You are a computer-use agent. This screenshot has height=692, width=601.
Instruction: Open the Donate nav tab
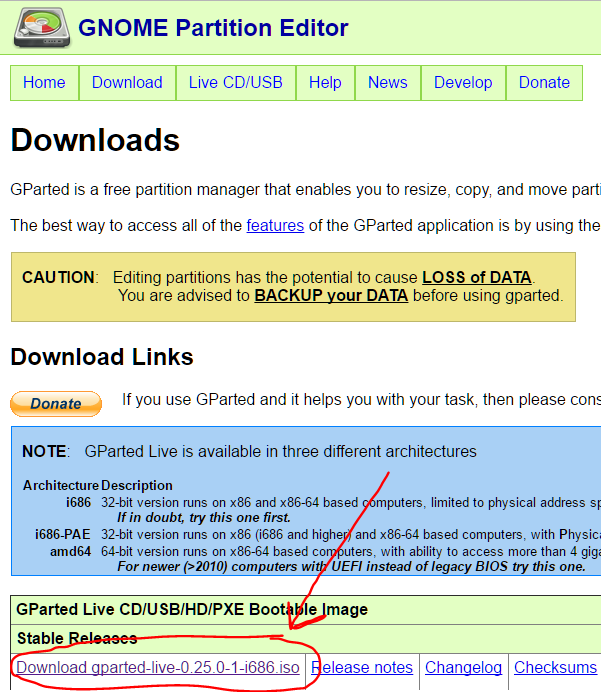[544, 83]
